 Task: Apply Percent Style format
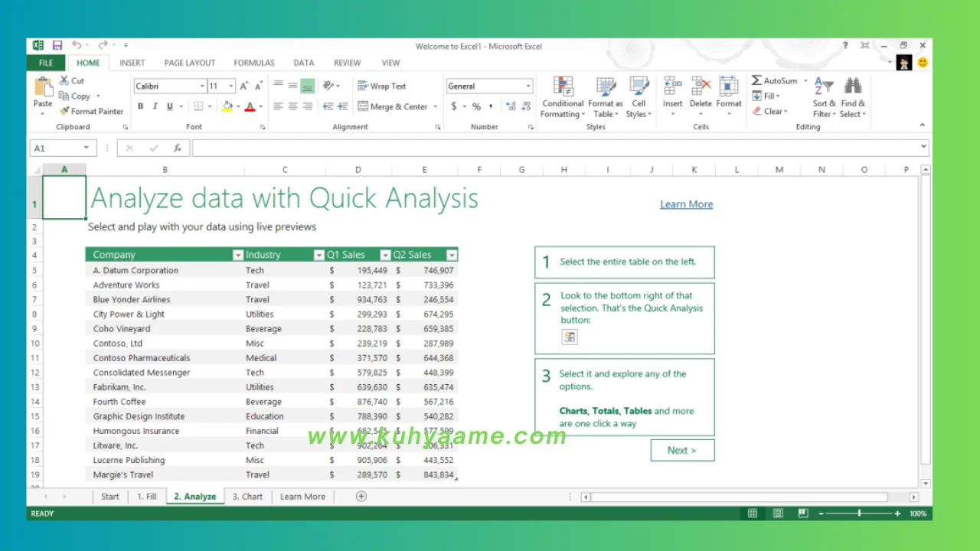point(476,106)
